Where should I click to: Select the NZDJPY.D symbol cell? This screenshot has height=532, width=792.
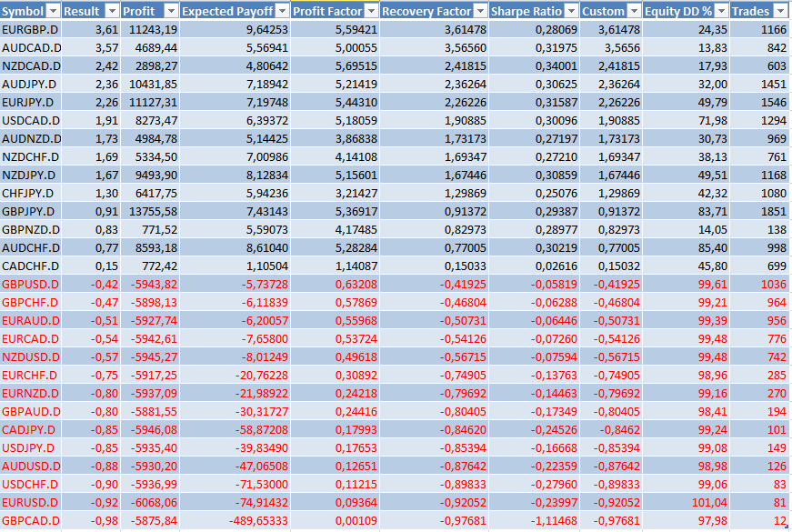point(30,176)
